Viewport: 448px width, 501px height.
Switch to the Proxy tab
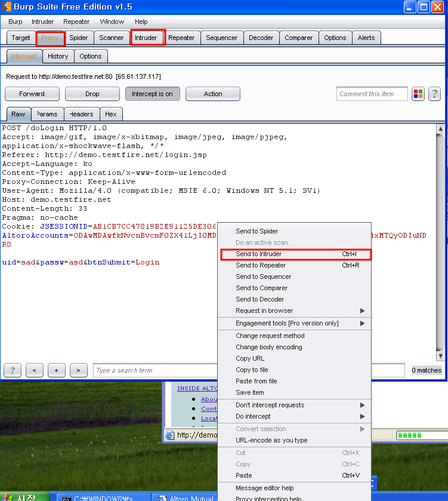pyautogui.click(x=50, y=38)
